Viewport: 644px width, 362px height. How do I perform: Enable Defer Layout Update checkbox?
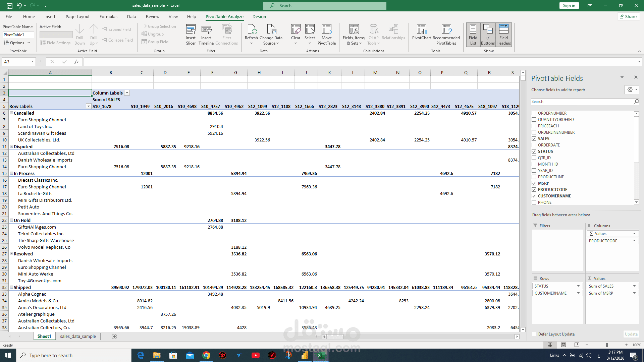pyautogui.click(x=534, y=334)
